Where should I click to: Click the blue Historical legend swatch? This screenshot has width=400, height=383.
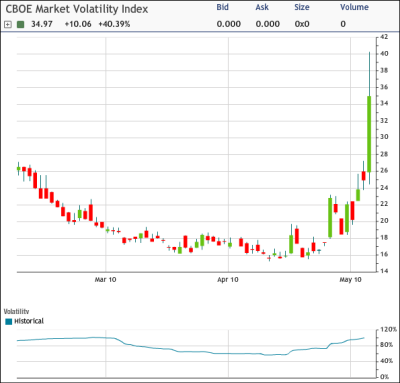(x=9, y=321)
